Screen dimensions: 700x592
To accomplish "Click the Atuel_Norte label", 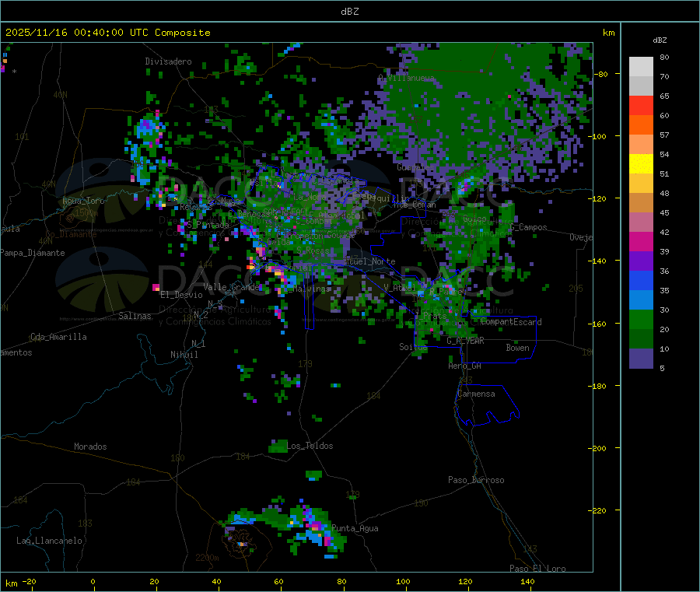I will [x=370, y=261].
